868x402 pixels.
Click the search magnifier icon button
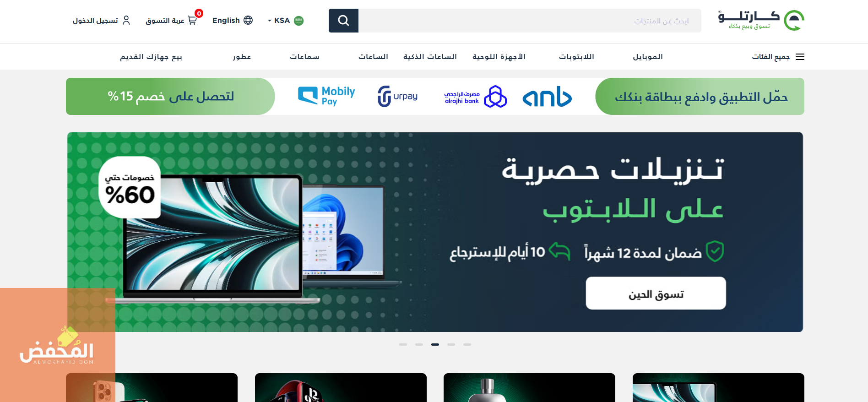click(343, 21)
